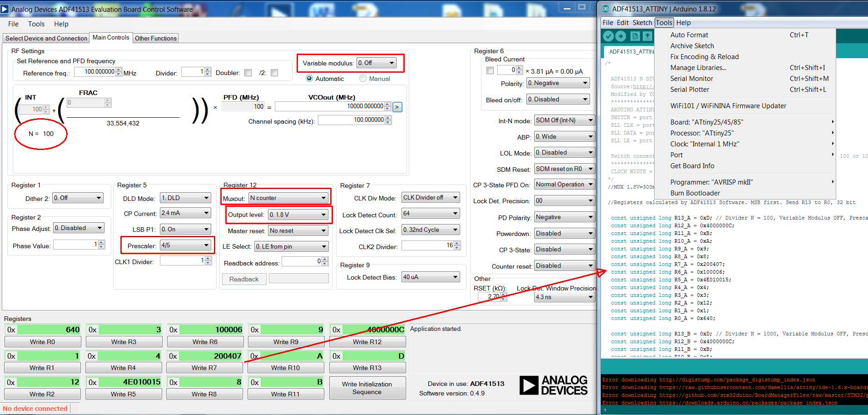Open the Lock Detect Bias dropdown

tap(431, 277)
